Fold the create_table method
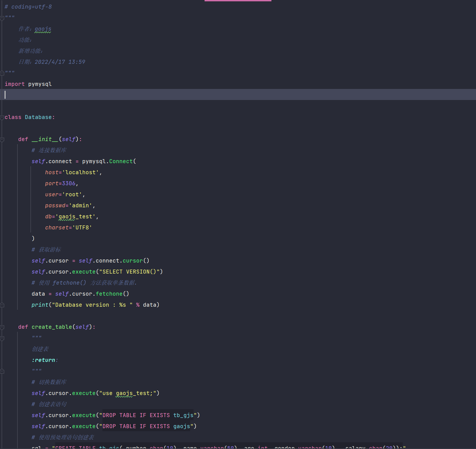The image size is (476, 449). 2,327
